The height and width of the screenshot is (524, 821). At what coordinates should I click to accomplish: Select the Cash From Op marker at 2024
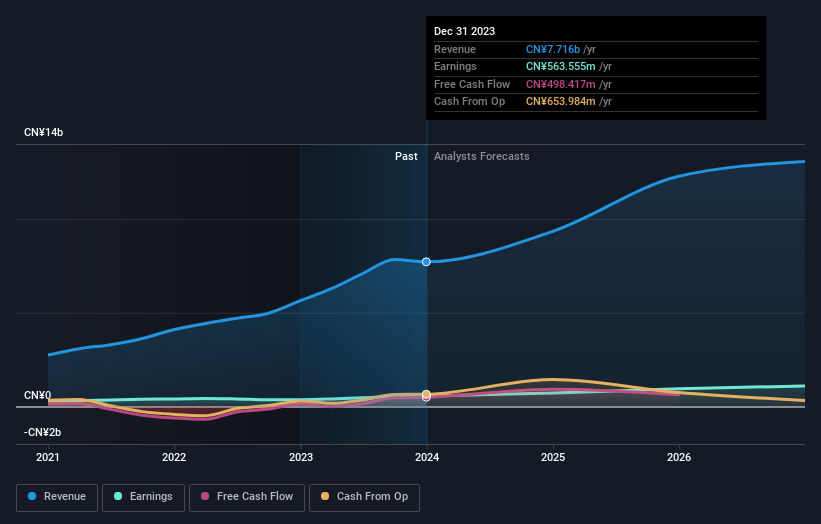pos(426,394)
